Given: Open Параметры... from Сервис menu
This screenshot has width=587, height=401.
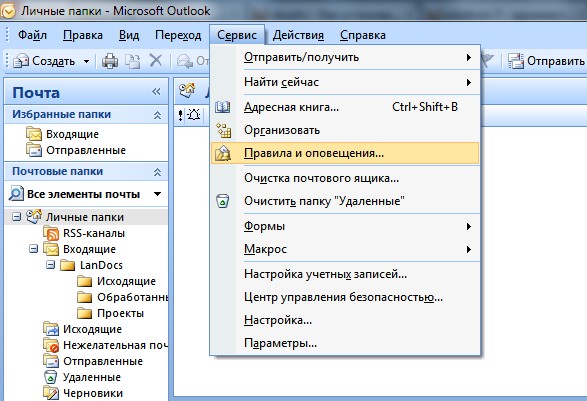Looking at the screenshot, I should click(x=345, y=343).
